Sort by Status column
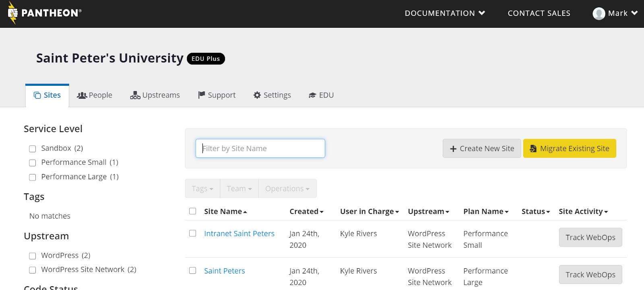 536,211
